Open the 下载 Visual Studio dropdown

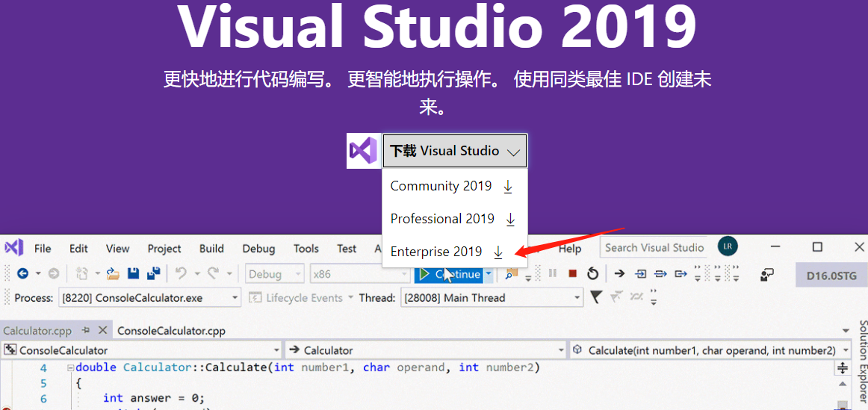click(x=454, y=151)
